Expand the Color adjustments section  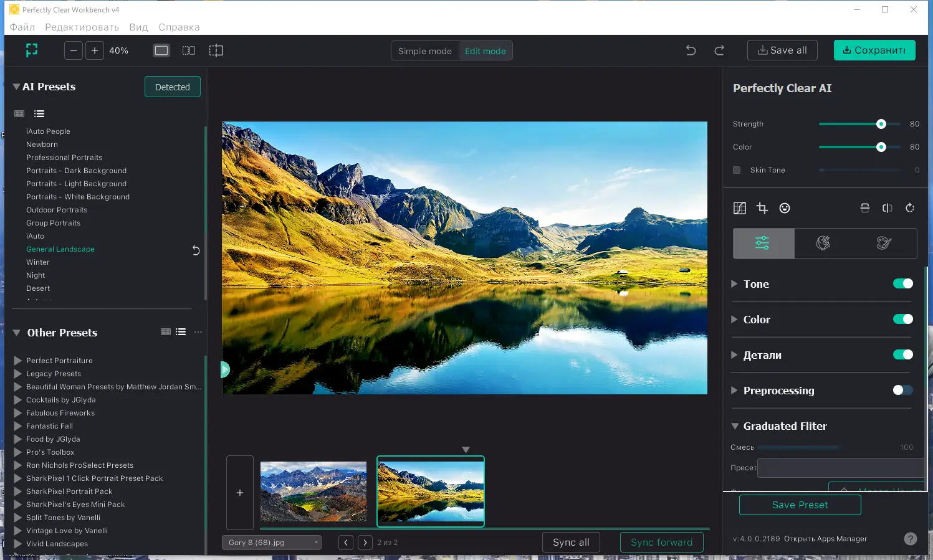click(734, 320)
